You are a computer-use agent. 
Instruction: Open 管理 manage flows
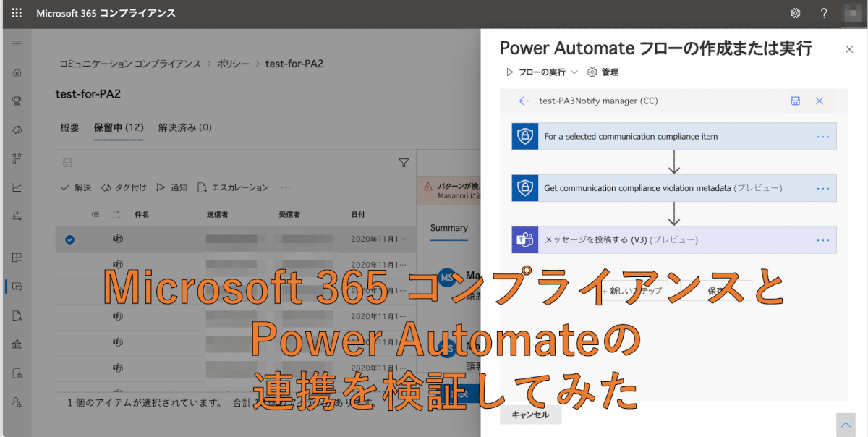603,72
